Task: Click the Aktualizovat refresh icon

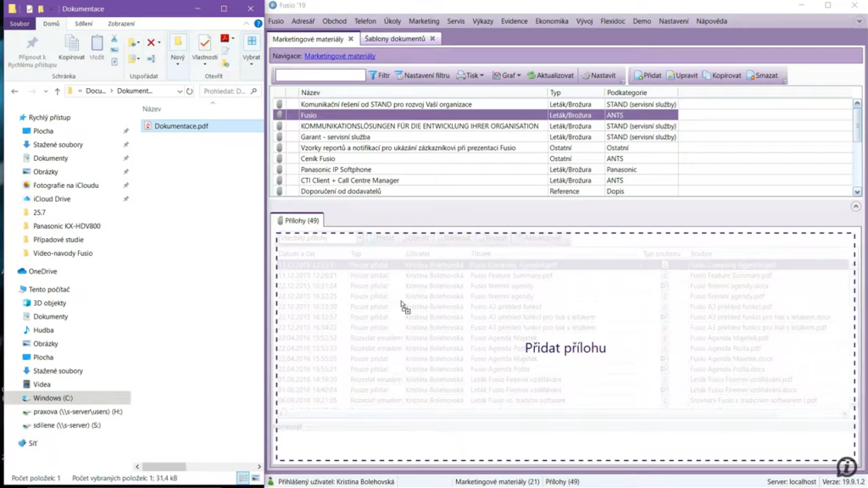Action: pos(531,75)
